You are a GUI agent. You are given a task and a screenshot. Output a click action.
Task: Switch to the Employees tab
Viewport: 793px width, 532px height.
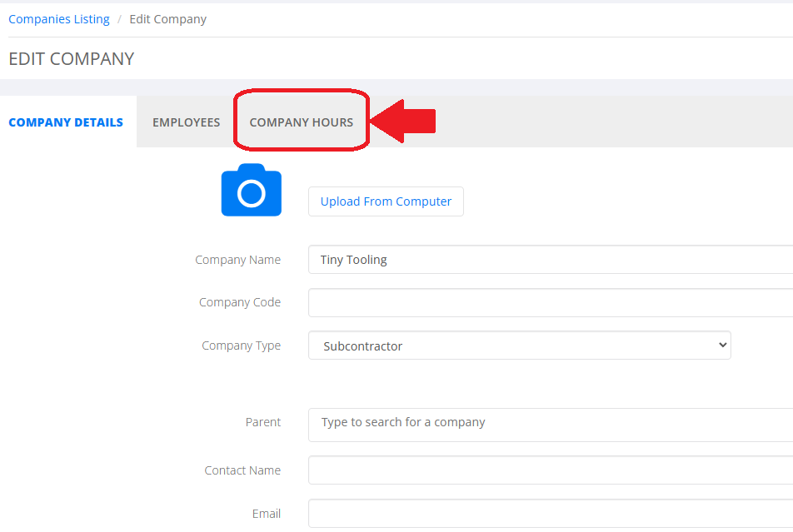click(186, 122)
